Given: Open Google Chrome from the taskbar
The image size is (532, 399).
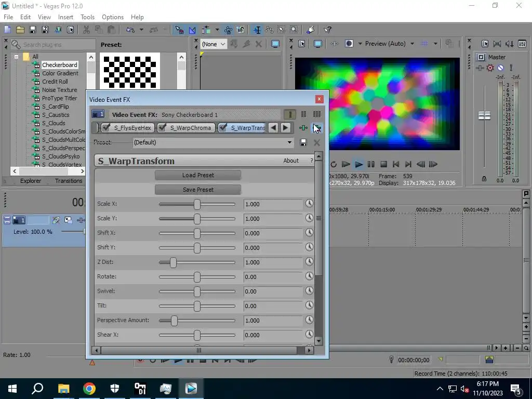Looking at the screenshot, I should (x=89, y=389).
